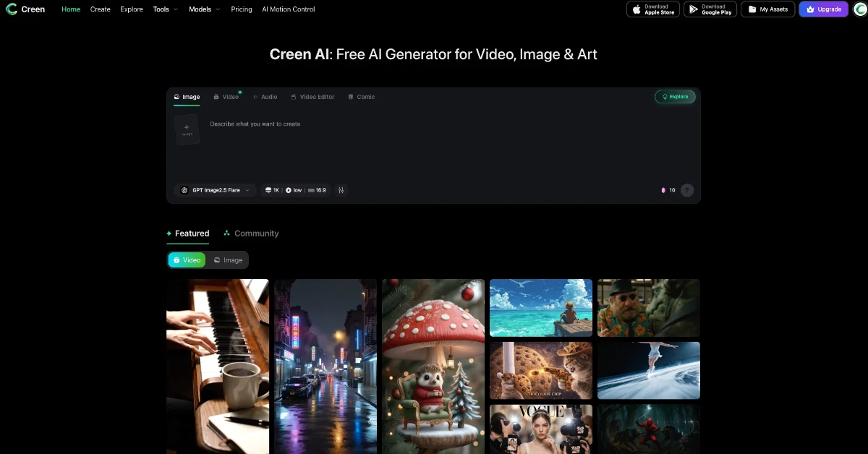Click the send arrow submit button

click(x=687, y=190)
